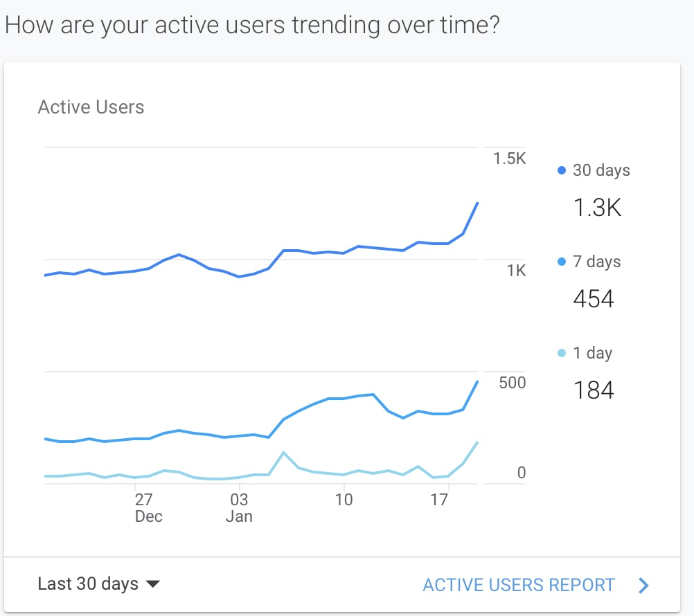Viewport: 694px width, 616px height.
Task: Click the 27 Dec date axis marker
Action: point(144,507)
